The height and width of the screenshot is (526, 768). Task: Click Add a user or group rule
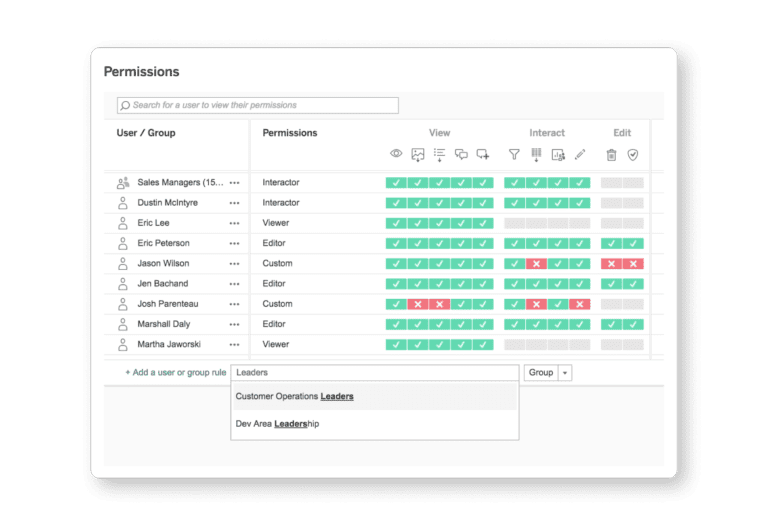(x=175, y=372)
